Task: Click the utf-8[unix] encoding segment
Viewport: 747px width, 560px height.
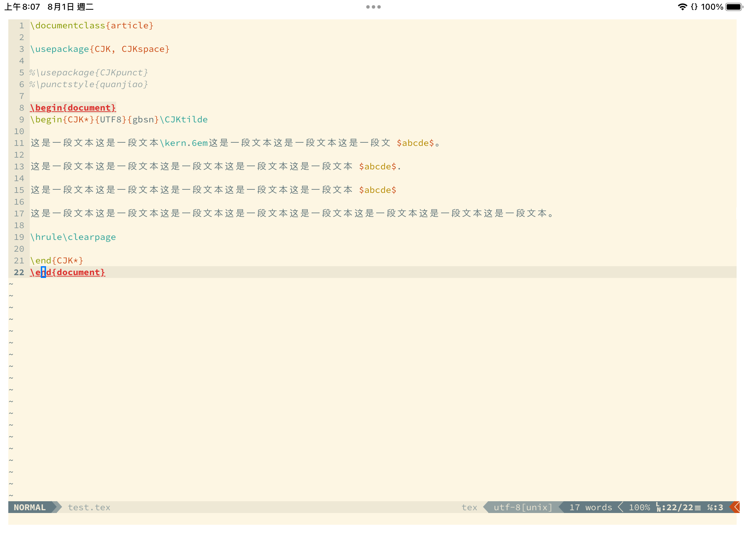Action: pyautogui.click(x=523, y=507)
